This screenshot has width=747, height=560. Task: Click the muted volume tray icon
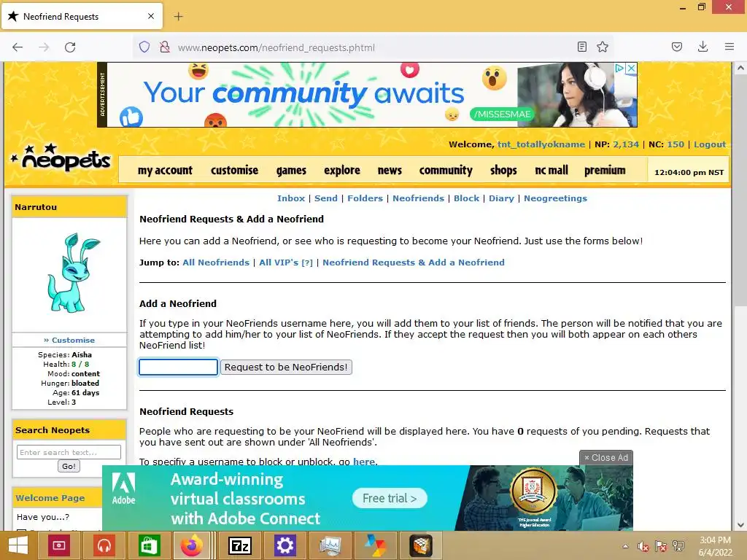coord(643,546)
